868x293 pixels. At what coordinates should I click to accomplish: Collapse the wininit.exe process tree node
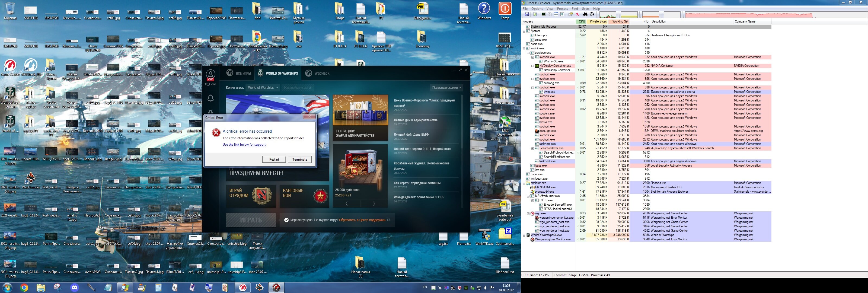click(x=524, y=48)
